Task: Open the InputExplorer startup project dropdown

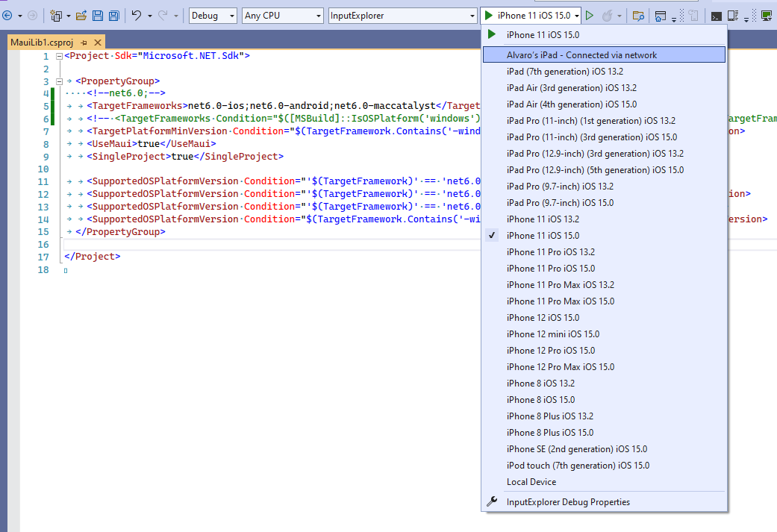Action: tap(402, 15)
